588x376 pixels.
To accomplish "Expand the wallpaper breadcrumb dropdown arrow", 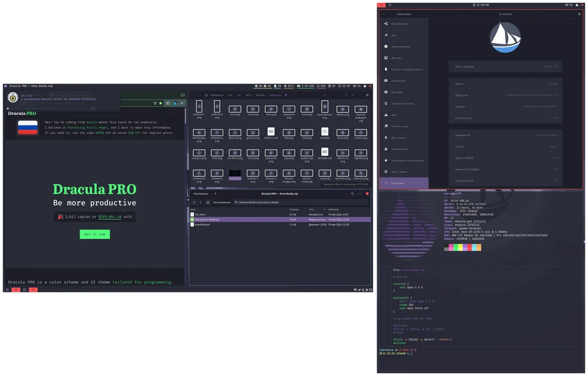I will tap(286, 95).
